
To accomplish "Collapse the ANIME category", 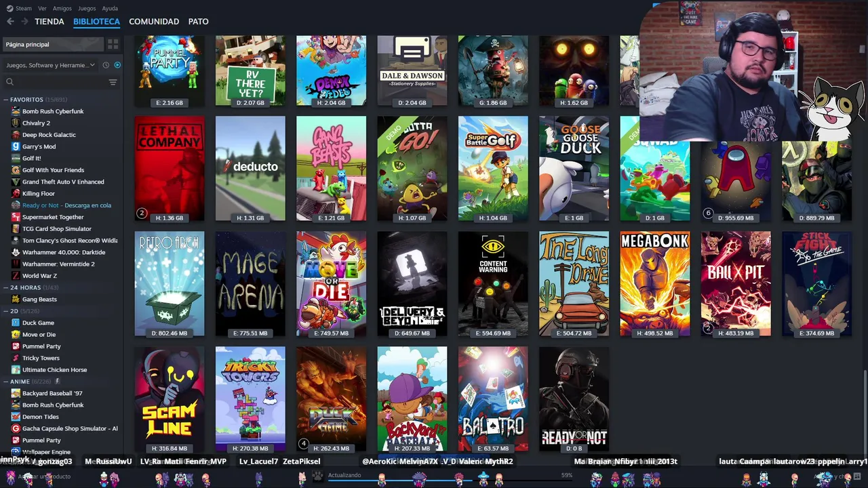I will 5,382.
